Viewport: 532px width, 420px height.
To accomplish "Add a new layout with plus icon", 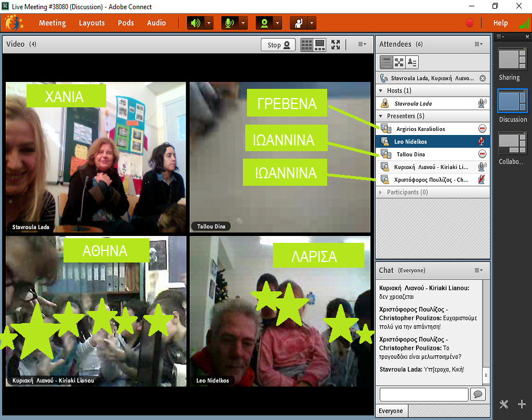I will (522, 404).
